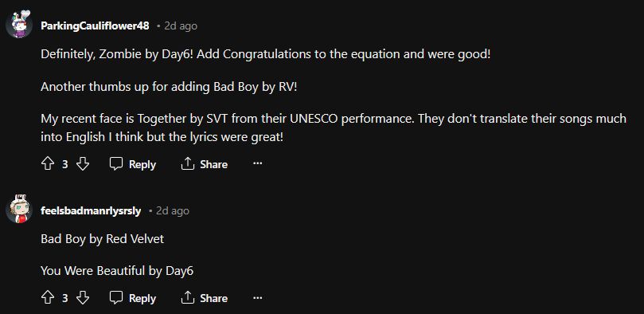Click share arrow icon on feelsbadmanrlysrsly's comment

(x=188, y=298)
